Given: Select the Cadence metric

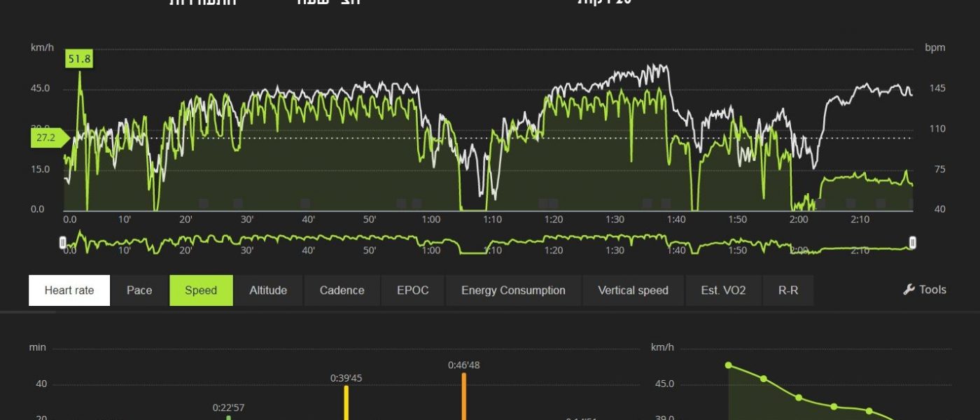Looking at the screenshot, I should 342,290.
